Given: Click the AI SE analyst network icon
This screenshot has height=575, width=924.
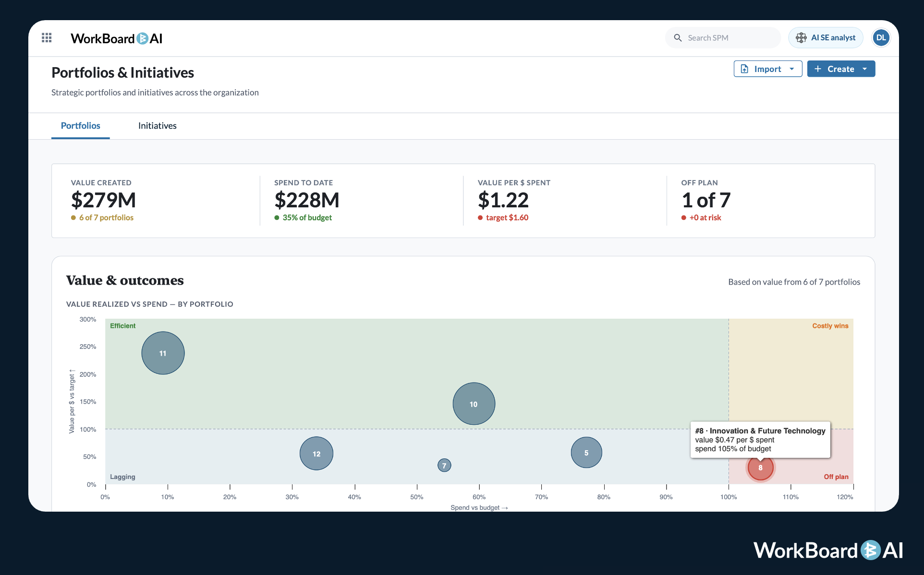Looking at the screenshot, I should [801, 38].
